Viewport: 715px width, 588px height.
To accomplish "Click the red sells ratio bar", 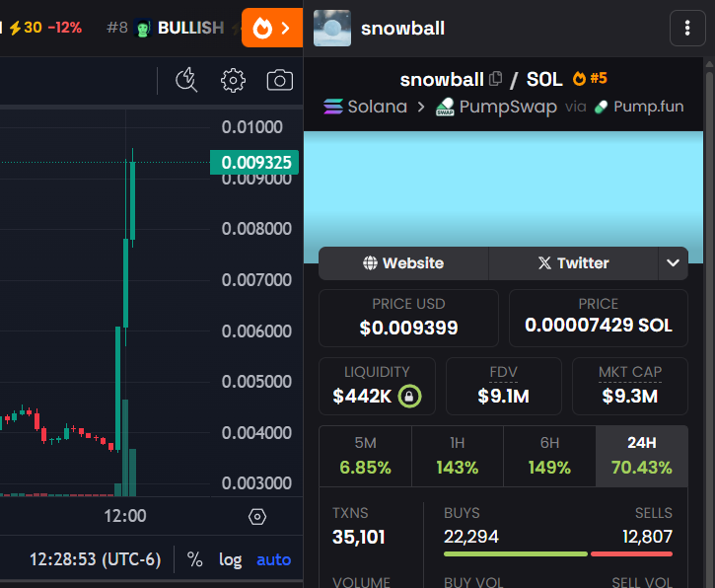I will pos(631,553).
